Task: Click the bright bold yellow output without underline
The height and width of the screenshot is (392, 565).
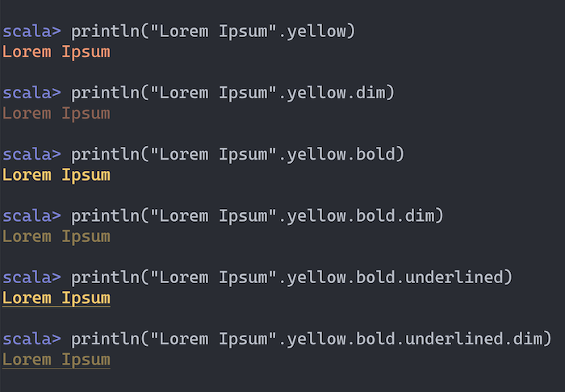Action: (x=56, y=175)
